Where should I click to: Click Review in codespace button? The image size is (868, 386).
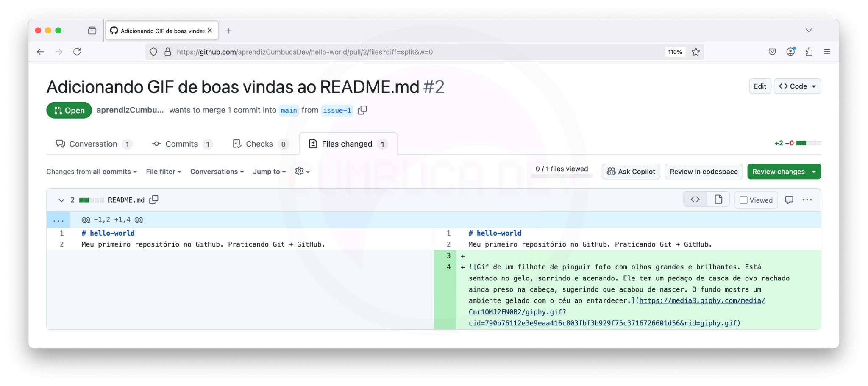[704, 172]
